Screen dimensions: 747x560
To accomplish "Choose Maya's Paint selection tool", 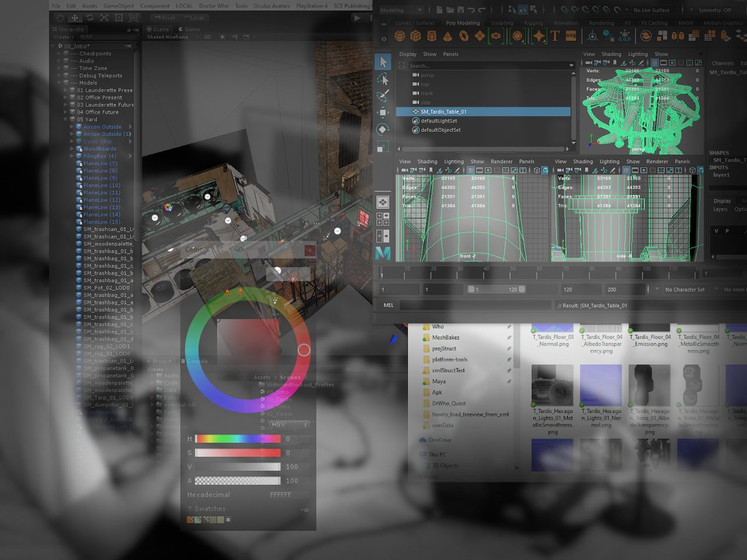I will 383,96.
